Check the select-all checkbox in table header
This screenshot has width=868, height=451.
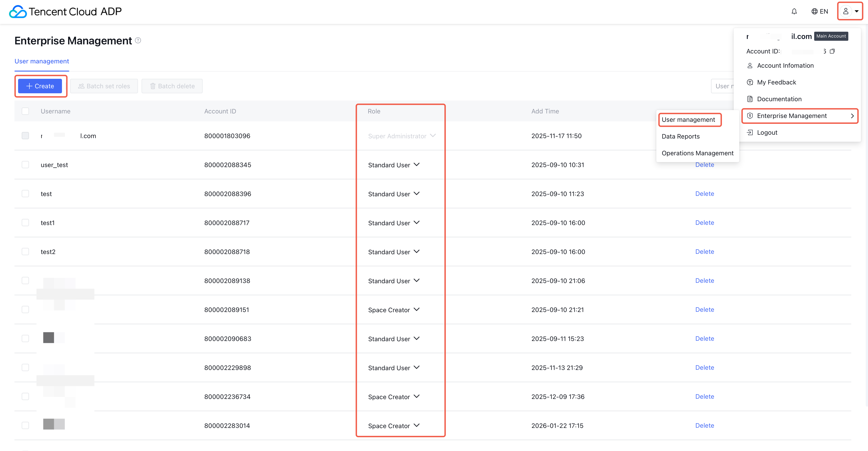[25, 111]
